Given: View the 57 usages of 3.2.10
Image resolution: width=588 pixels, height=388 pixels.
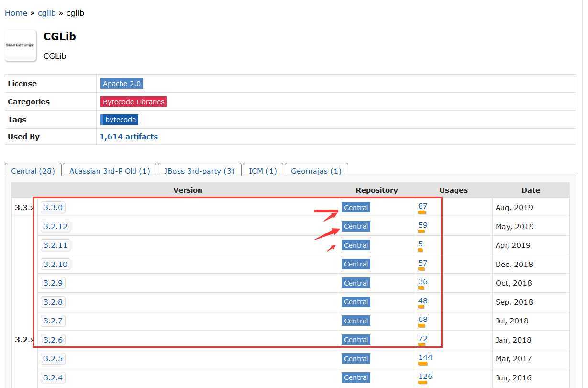Looking at the screenshot, I should click(422, 263).
